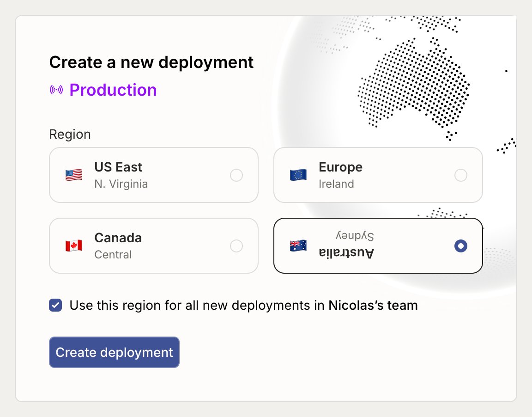Click the European Union flag icon
This screenshot has width=532, height=417.
[298, 175]
